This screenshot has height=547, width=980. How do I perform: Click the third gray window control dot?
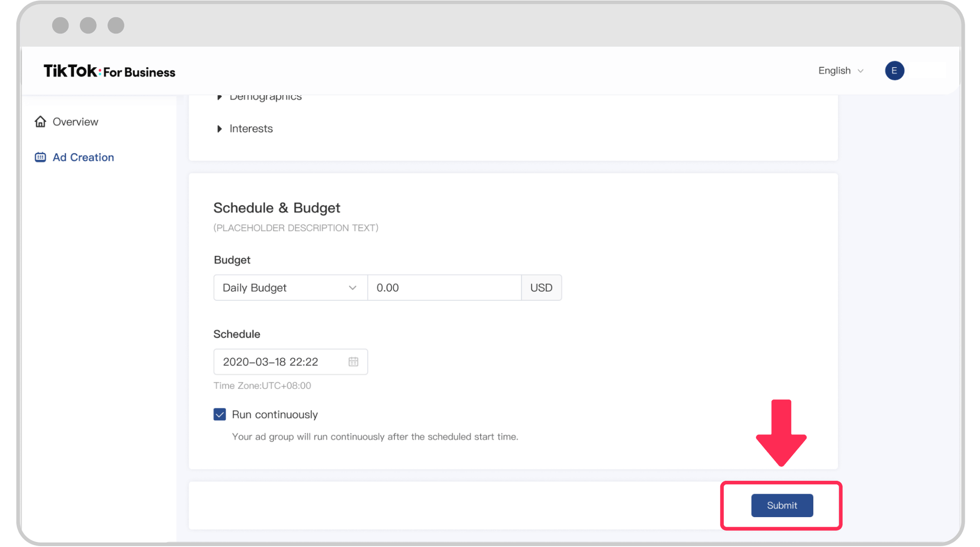tap(116, 25)
